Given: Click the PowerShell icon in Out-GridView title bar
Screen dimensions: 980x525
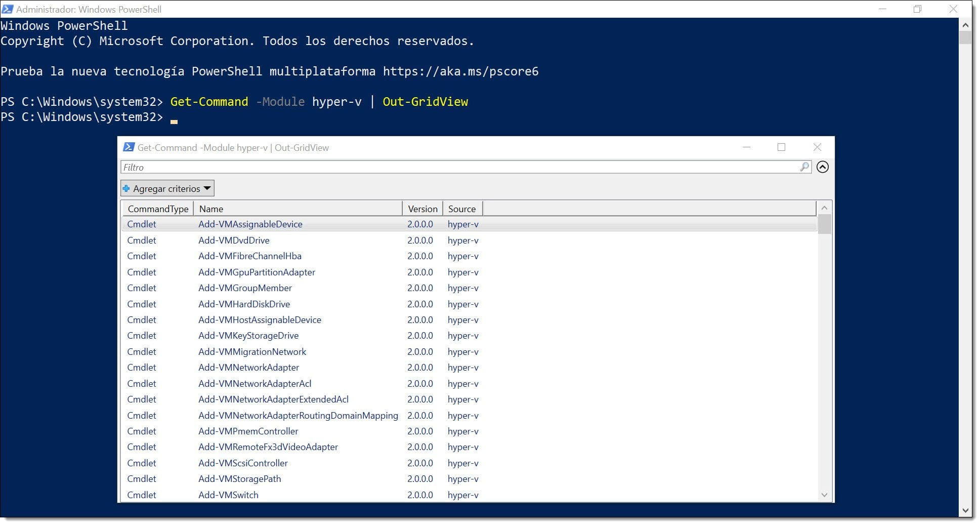Looking at the screenshot, I should (x=129, y=147).
